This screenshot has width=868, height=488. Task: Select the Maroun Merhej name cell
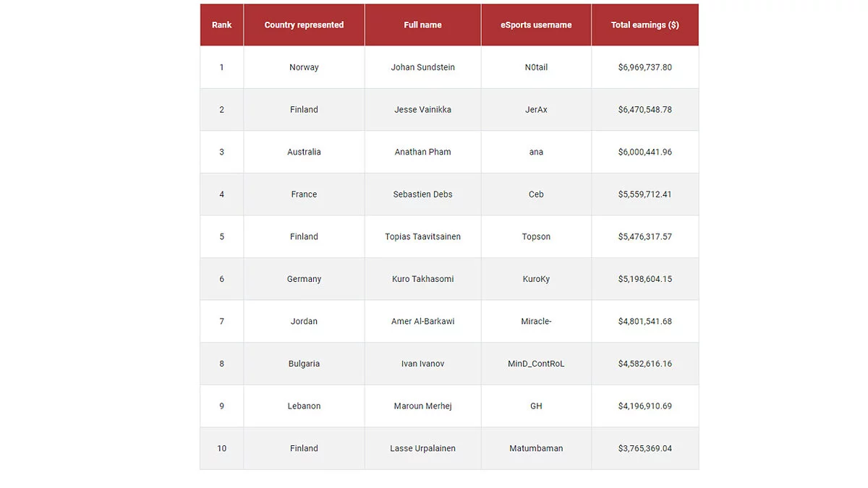pos(422,406)
